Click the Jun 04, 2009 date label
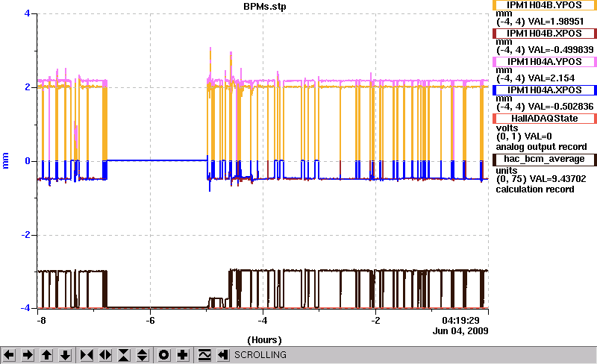Screen dimensions: 597x364 (x=460, y=331)
